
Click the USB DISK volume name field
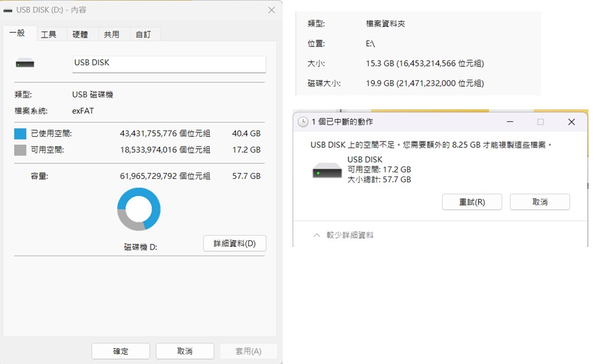pos(168,63)
